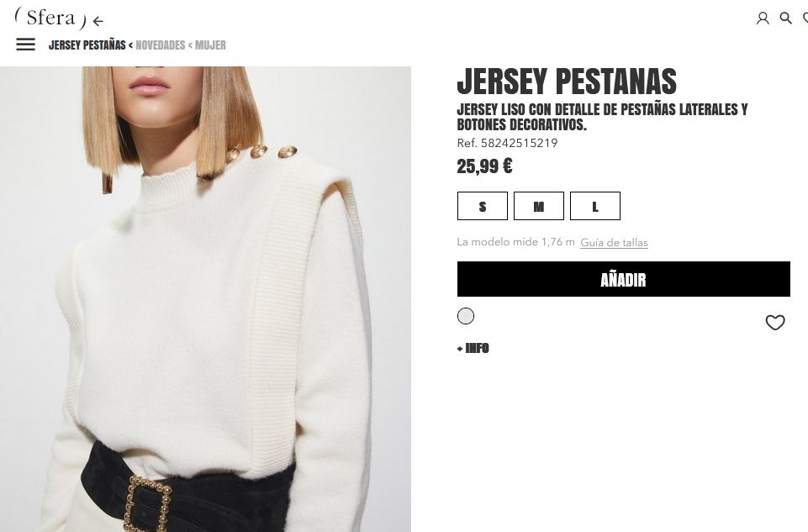
Task: Click the Sfera logo
Action: point(50,18)
